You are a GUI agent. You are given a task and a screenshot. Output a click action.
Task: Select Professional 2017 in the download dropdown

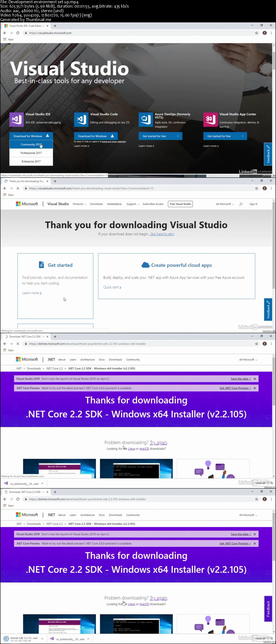click(x=31, y=153)
